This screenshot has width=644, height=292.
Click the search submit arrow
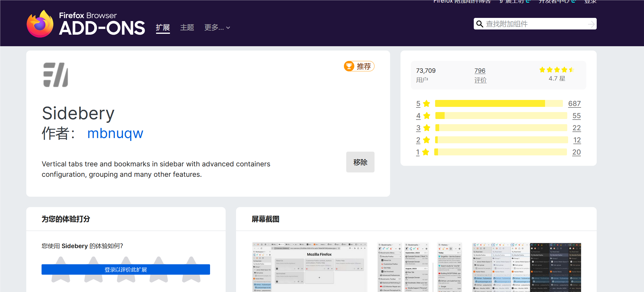pos(591,24)
